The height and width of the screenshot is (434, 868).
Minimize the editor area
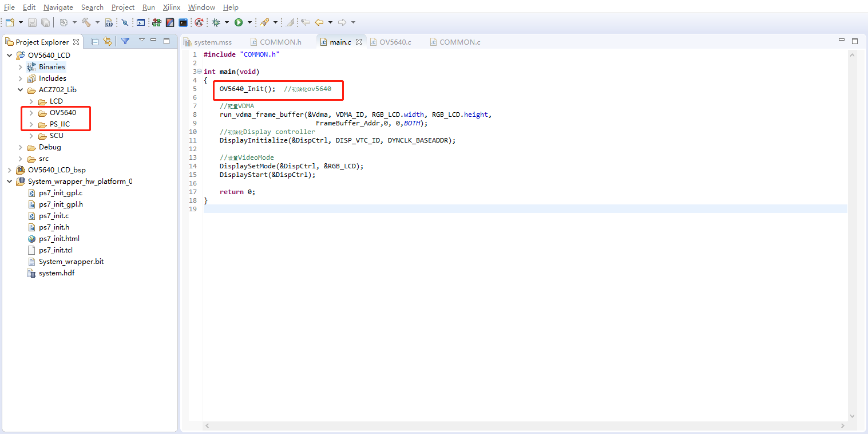point(842,40)
